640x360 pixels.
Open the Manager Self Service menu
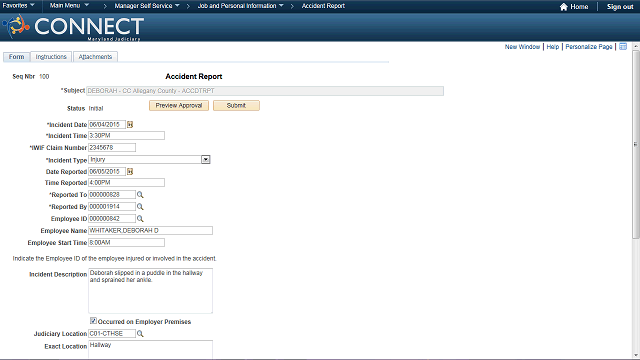[147, 6]
